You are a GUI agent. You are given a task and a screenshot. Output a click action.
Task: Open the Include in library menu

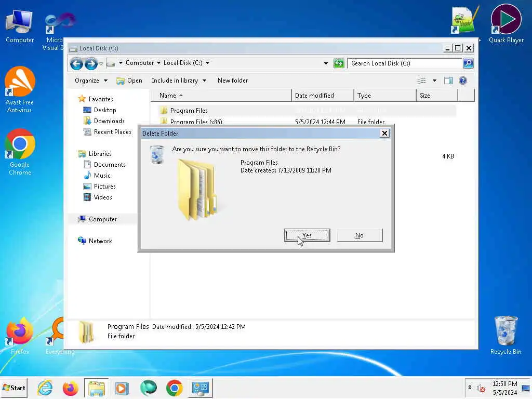point(179,81)
